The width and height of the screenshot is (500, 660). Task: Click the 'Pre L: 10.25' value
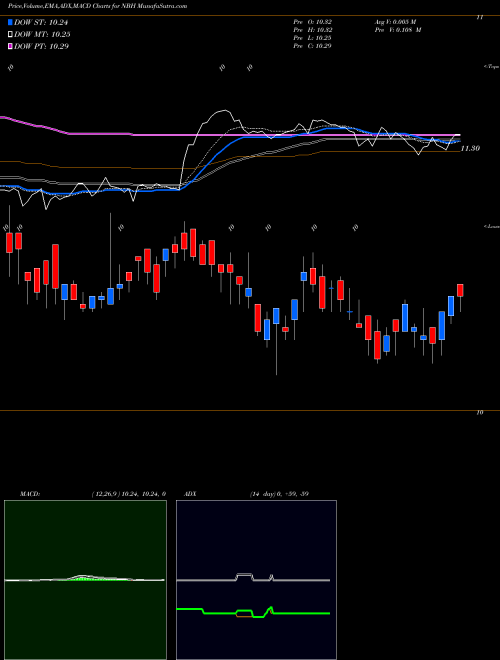(312, 38)
